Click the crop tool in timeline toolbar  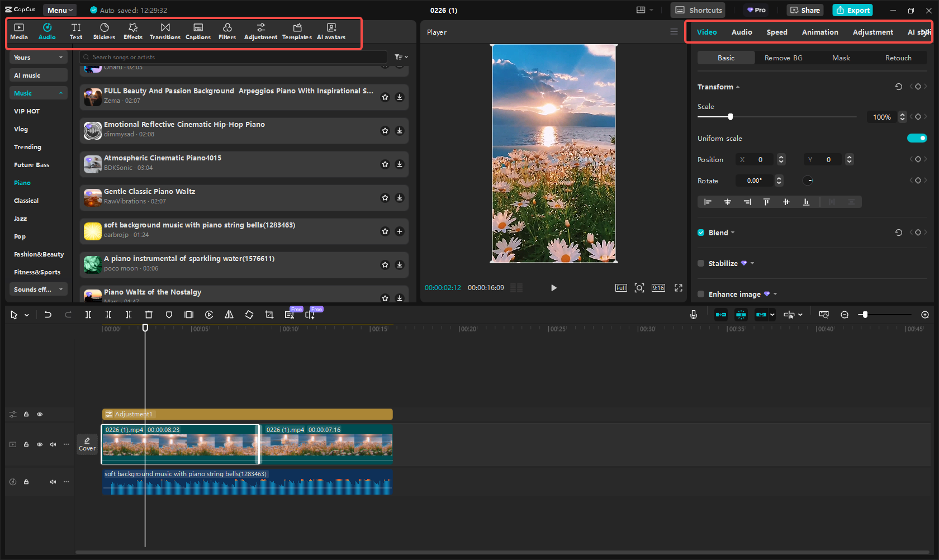[x=269, y=315]
